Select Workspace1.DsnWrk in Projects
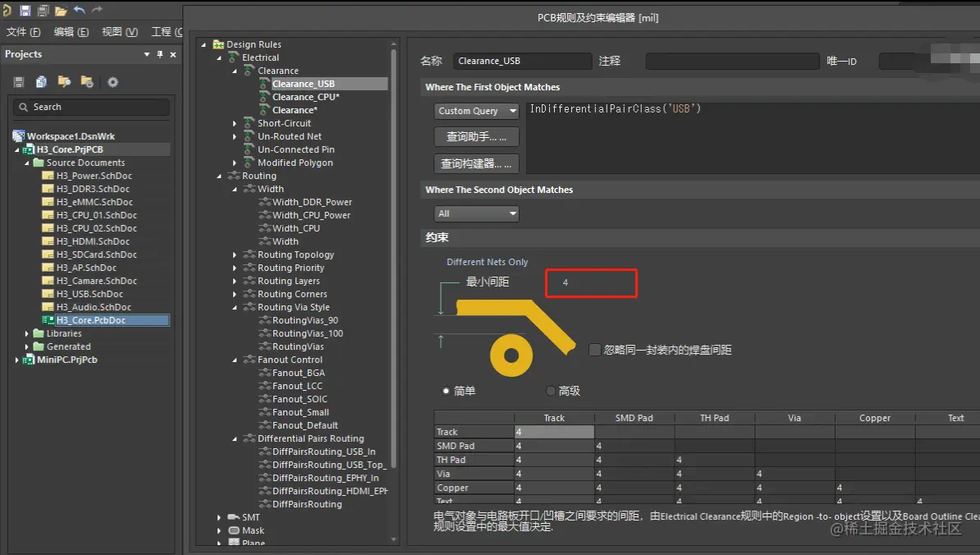 (71, 136)
